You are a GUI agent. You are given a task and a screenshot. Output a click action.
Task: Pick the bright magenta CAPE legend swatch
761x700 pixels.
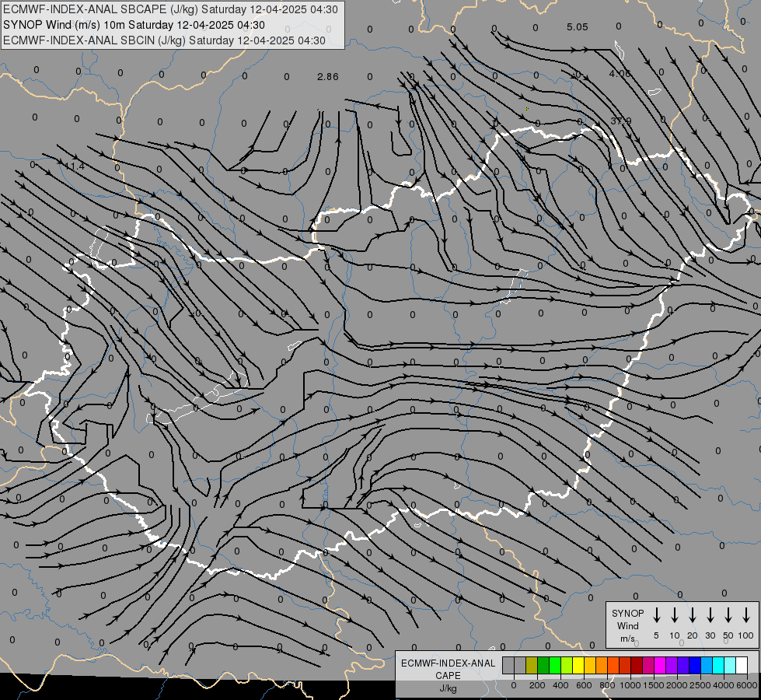(660, 665)
